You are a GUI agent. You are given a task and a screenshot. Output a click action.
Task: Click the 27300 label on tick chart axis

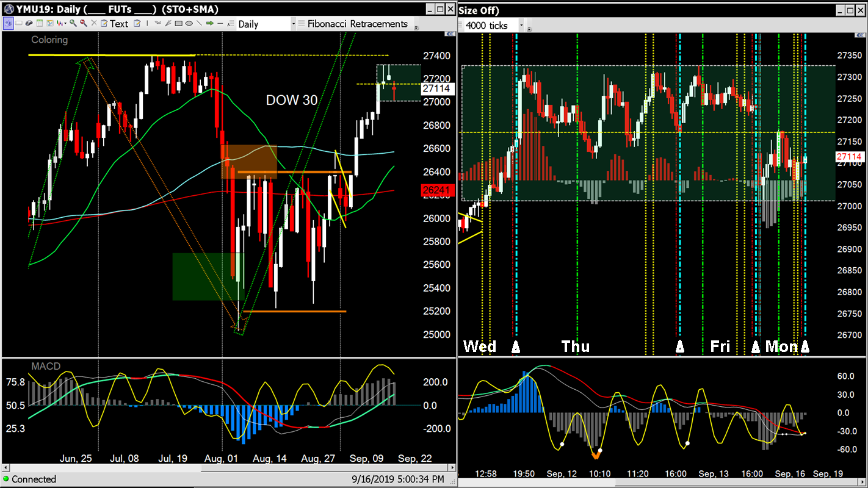[850, 77]
